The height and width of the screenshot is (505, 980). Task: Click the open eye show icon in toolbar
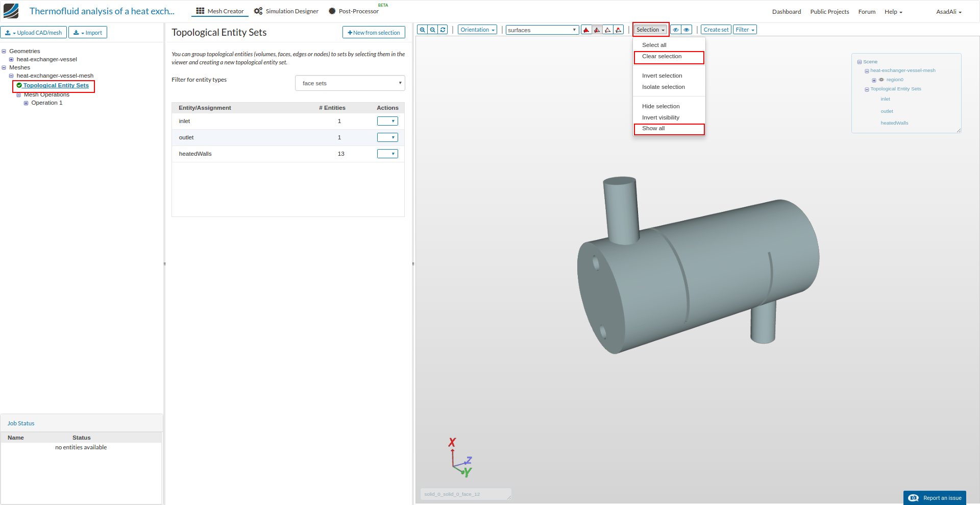coord(687,30)
